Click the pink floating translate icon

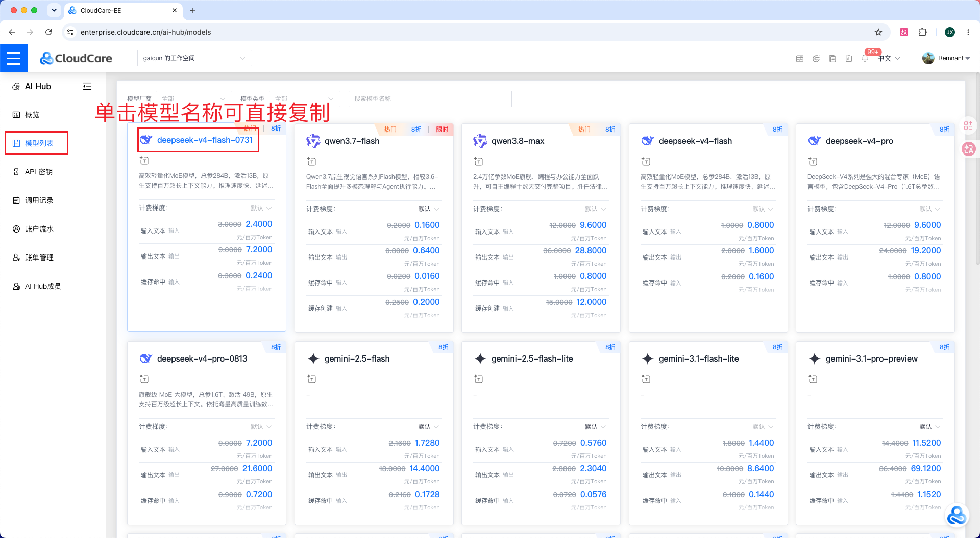[969, 149]
